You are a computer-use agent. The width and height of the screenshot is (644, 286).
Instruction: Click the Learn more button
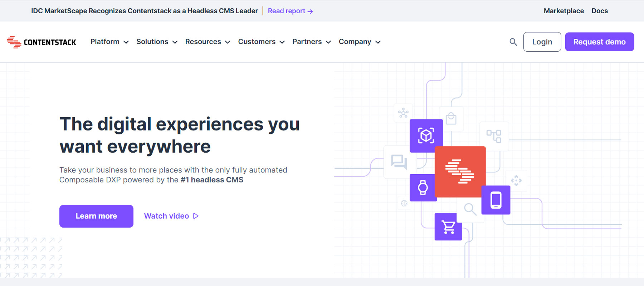click(96, 216)
